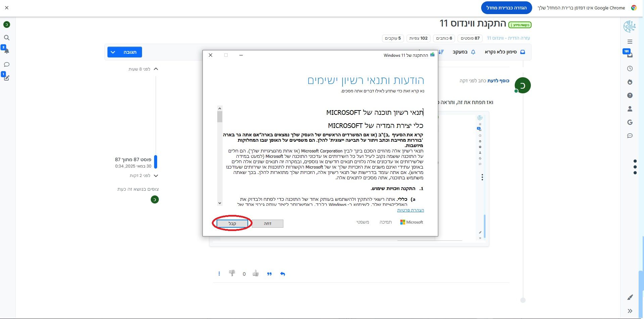
Task: Toggle the במעקב watching bell dropdown
Action: pyautogui.click(x=464, y=52)
